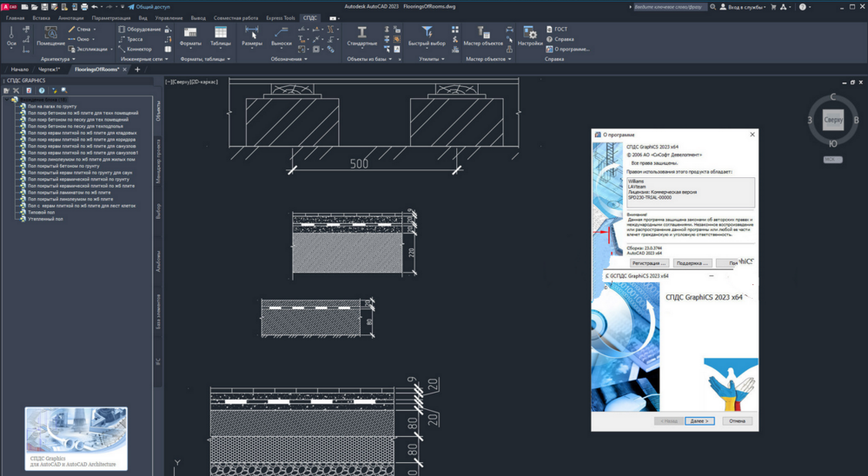Collapse the block occurrences tree root node

coord(7,100)
